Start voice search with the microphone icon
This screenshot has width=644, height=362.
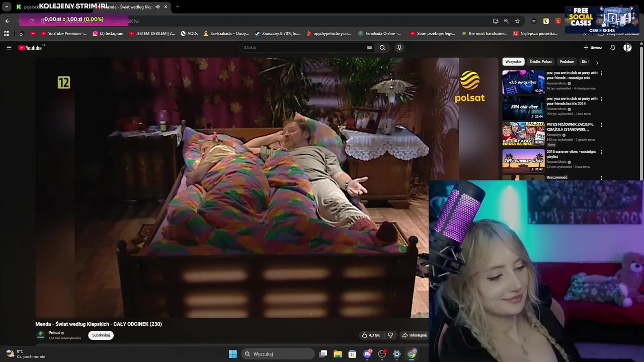pos(399,48)
